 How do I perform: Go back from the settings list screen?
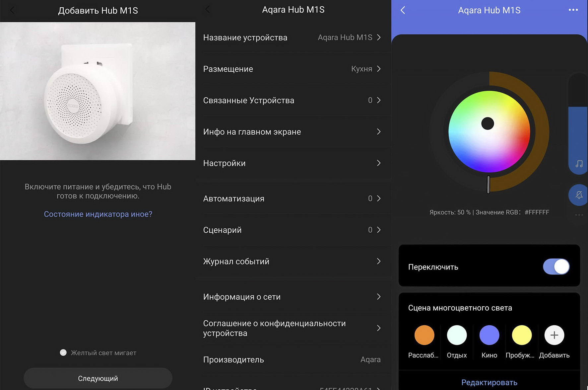pyautogui.click(x=208, y=10)
